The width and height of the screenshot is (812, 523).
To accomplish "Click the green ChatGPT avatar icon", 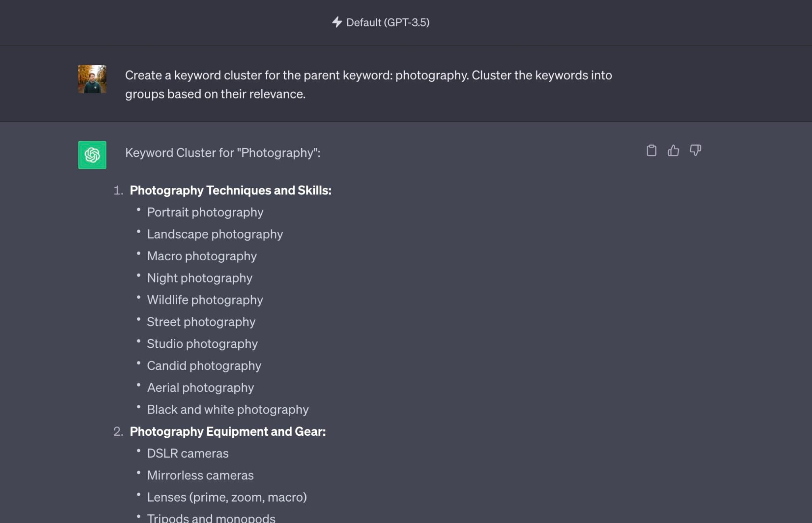I will coord(92,155).
